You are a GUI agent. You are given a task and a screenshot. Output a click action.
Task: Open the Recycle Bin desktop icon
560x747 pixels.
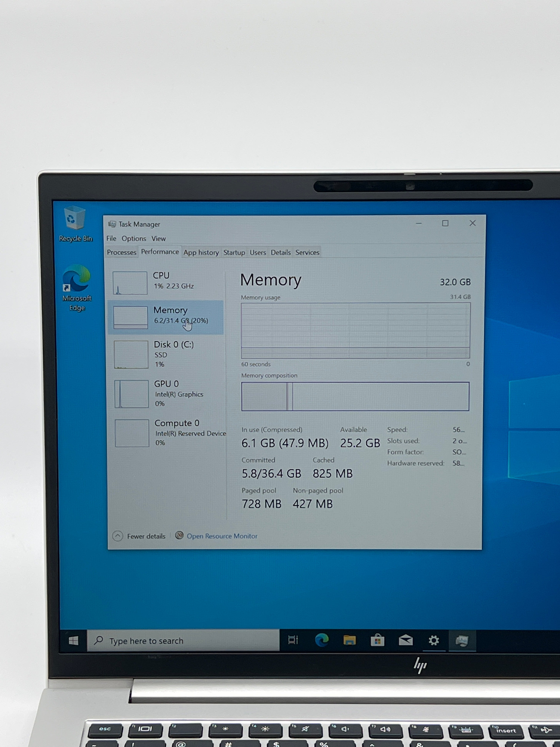point(75,223)
